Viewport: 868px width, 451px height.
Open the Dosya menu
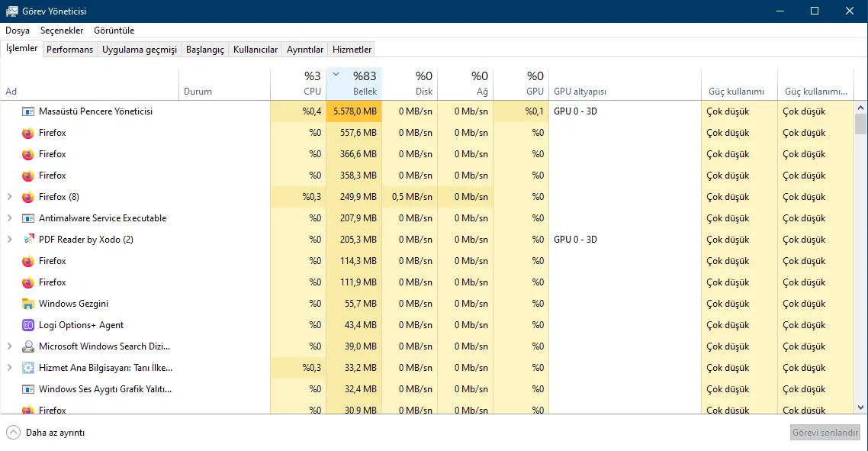coord(18,31)
